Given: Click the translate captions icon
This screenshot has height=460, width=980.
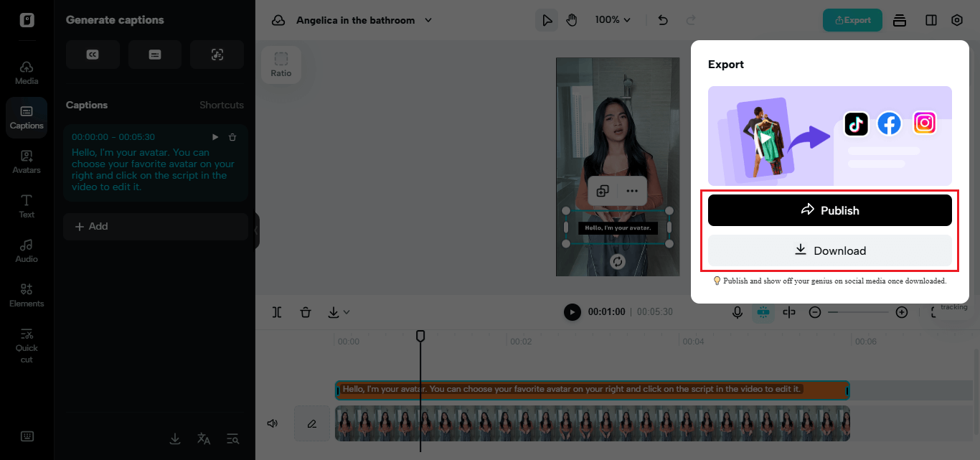Looking at the screenshot, I should (204, 438).
